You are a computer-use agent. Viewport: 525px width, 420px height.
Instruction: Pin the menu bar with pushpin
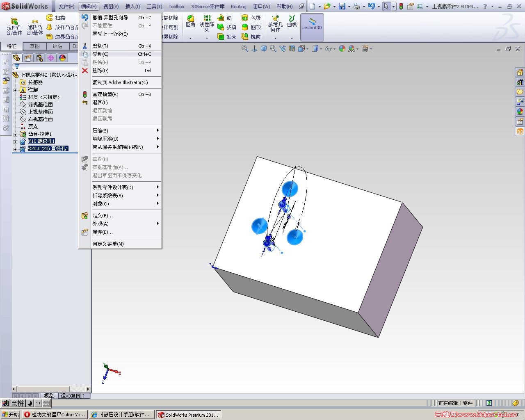coord(301,6)
